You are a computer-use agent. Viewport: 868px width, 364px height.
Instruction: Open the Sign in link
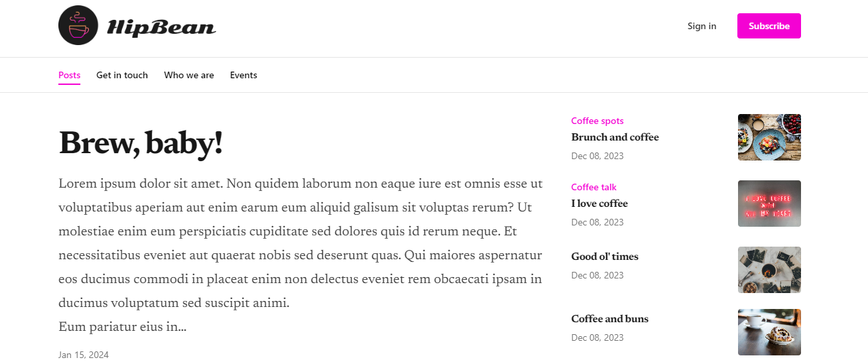[x=702, y=26]
